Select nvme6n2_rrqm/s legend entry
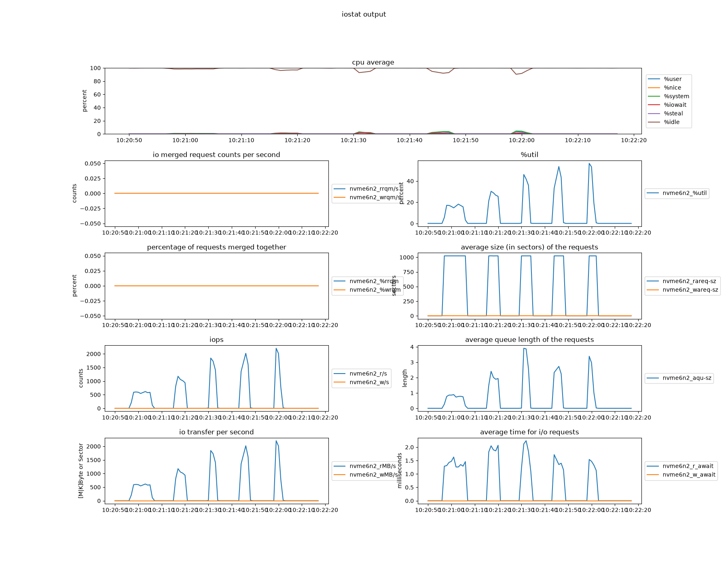This screenshot has height=566, width=728. pyautogui.click(x=366, y=189)
